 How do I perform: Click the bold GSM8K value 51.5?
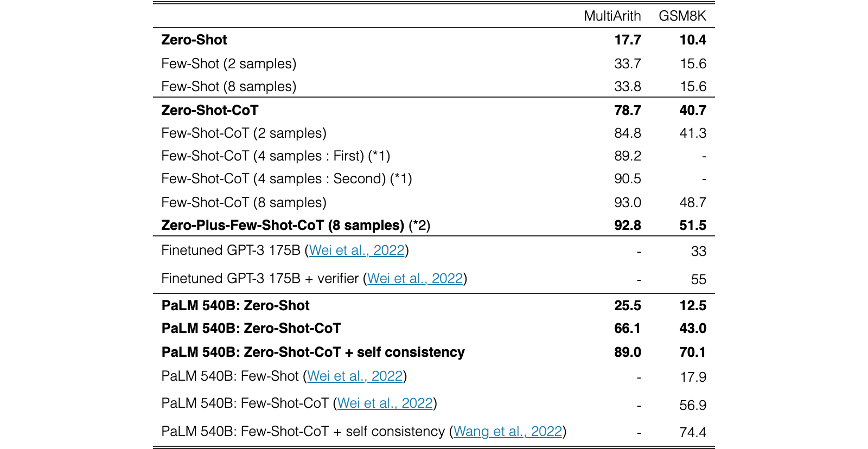(693, 226)
